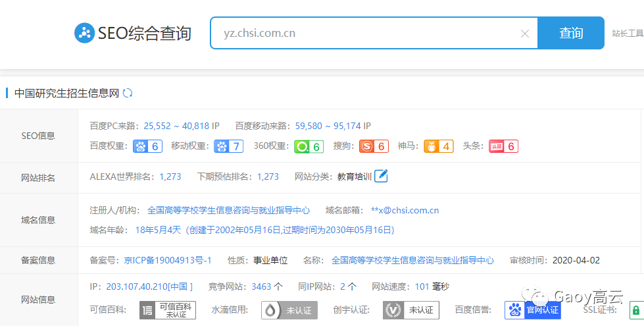Open ICP record 京ICP备19004913号-1
This screenshot has height=326, width=644.
(168, 260)
